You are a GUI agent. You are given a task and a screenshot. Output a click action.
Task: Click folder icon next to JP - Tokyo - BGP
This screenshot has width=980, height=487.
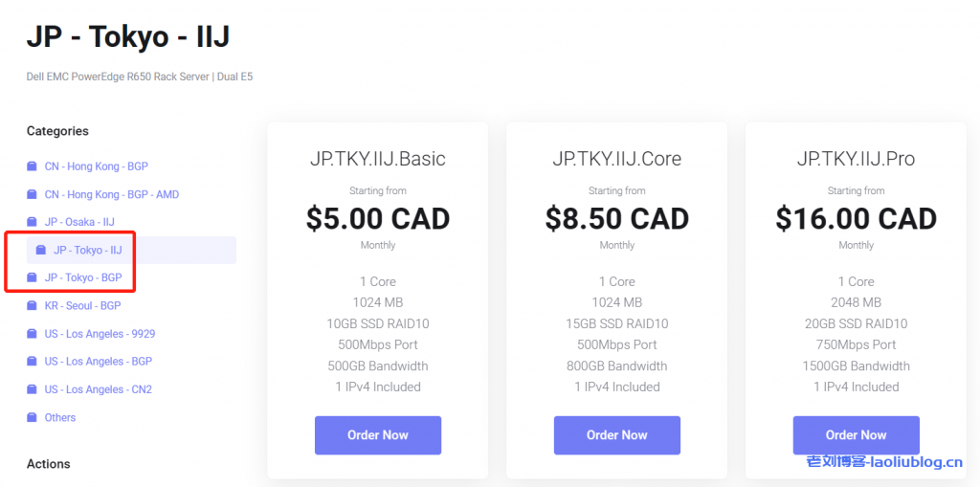(x=32, y=277)
